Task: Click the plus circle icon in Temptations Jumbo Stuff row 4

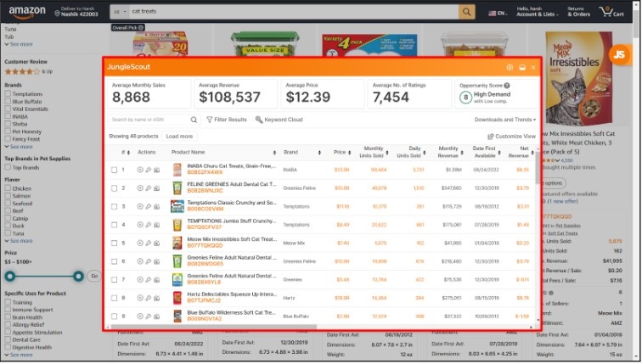Action: [140, 225]
